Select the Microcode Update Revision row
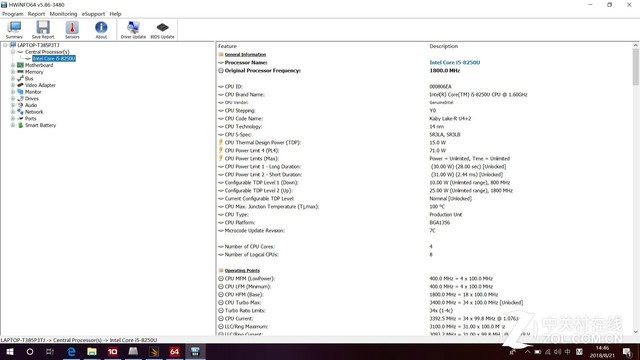Image resolution: width=640 pixels, height=360 pixels. [424, 231]
